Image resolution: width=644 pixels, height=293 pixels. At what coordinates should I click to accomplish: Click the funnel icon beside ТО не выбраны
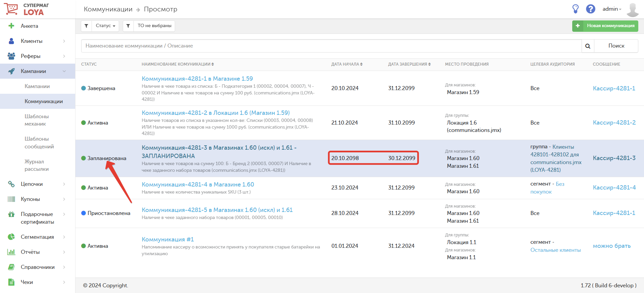[x=128, y=26]
